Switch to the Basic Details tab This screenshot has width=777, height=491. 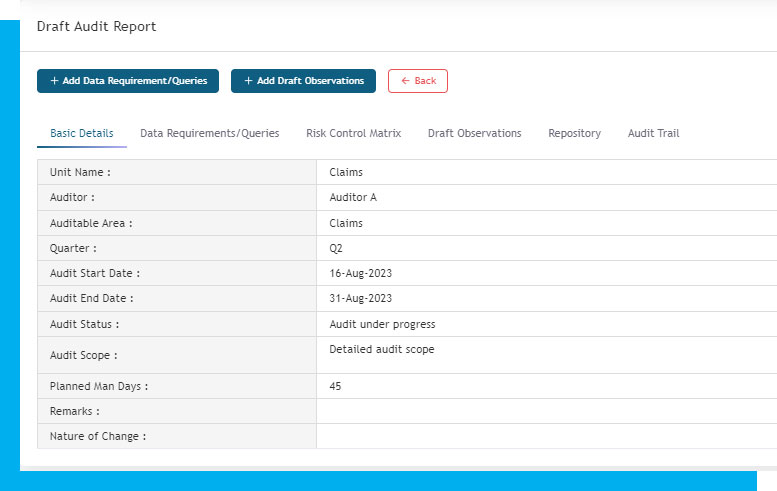82,133
